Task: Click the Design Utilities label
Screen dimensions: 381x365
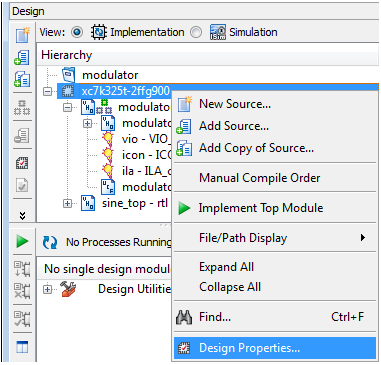Action: (x=135, y=289)
